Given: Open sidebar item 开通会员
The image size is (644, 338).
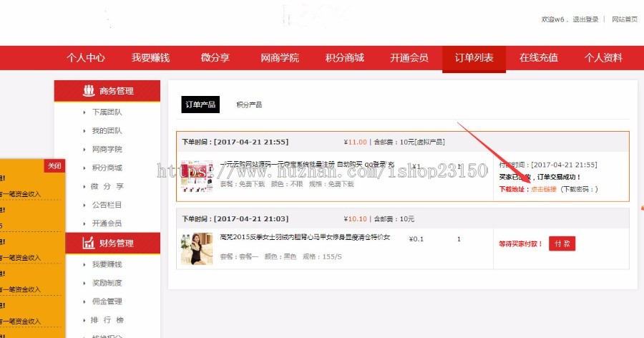Looking at the screenshot, I should pos(107,223).
